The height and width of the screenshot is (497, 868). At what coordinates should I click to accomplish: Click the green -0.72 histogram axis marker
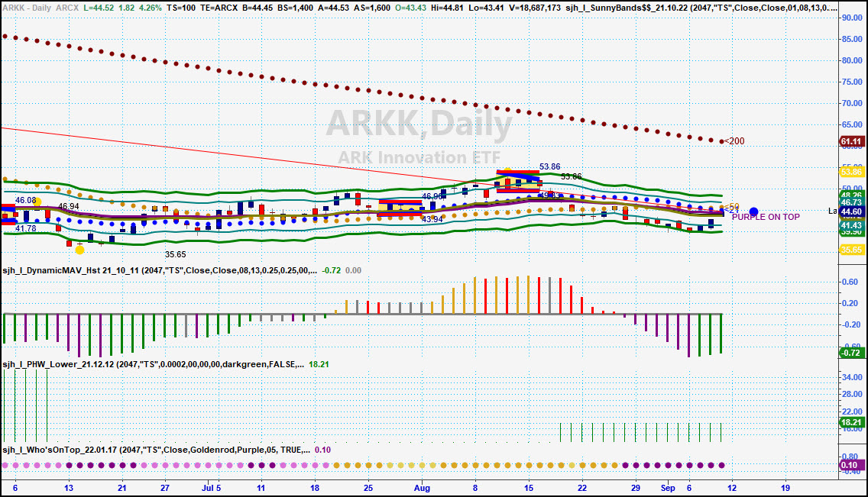[x=851, y=353]
